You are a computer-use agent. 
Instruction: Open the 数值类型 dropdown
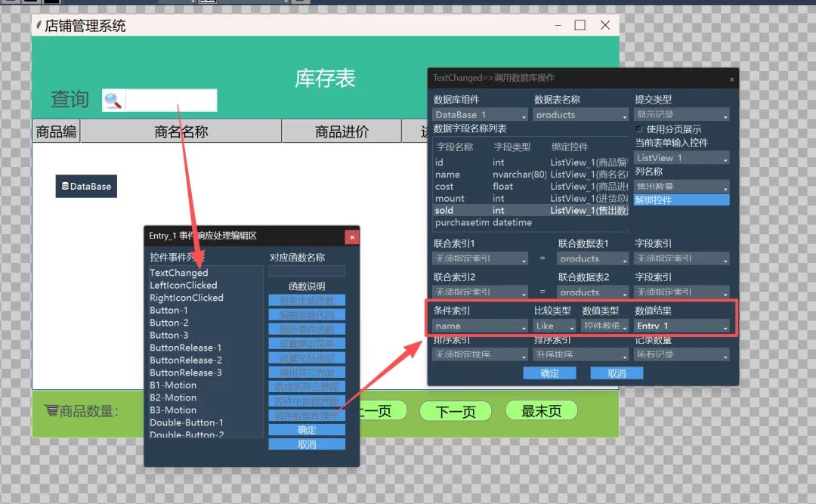point(604,326)
